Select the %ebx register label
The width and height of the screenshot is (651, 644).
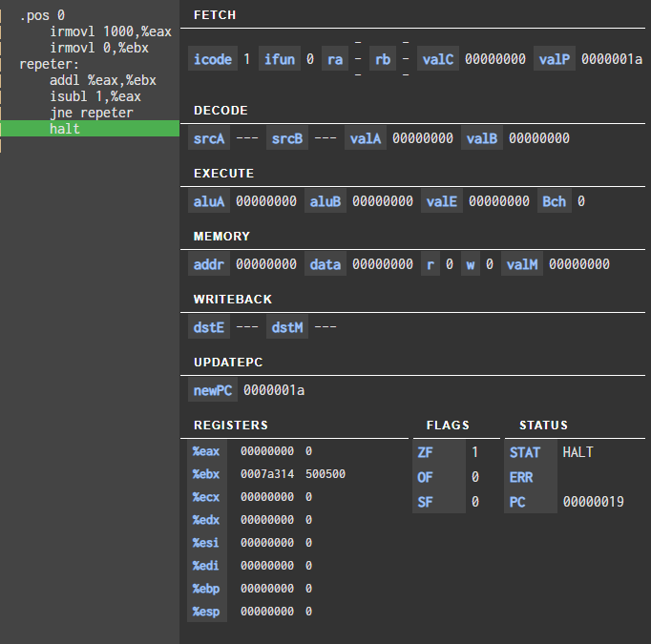point(205,474)
